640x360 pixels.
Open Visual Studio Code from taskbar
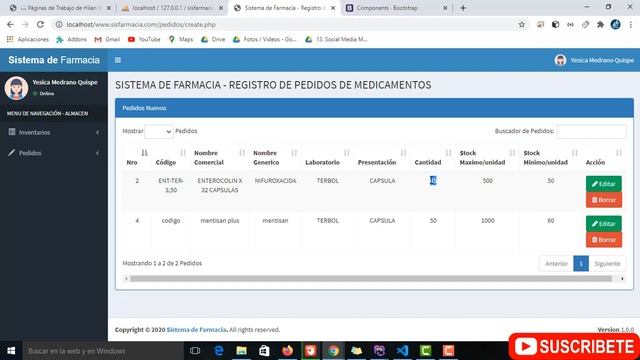coord(402,351)
